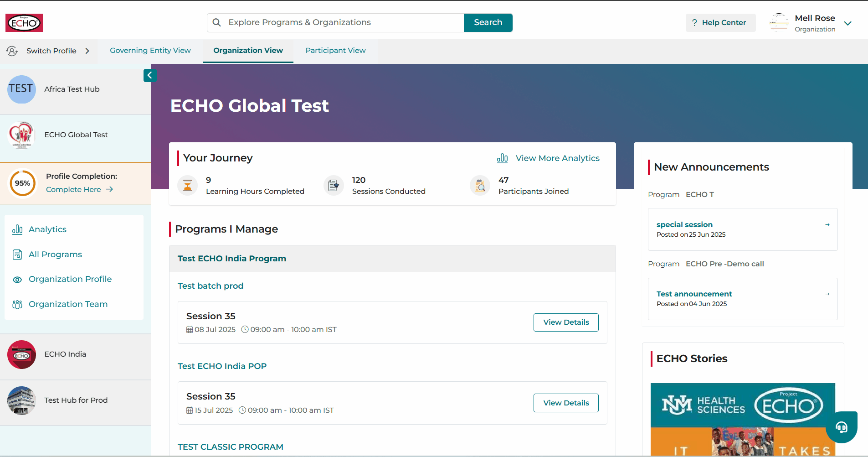868x457 pixels.
Task: Click the search magnifier icon
Action: [x=217, y=22]
